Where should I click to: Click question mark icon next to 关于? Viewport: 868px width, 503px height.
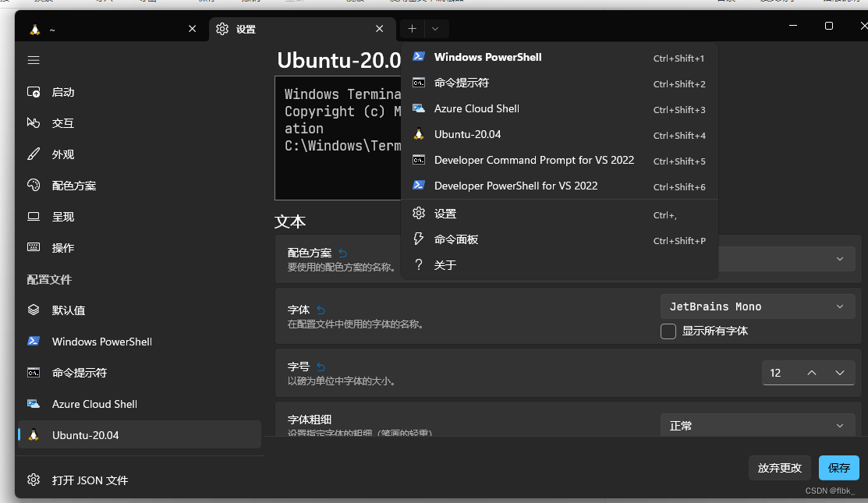[x=419, y=264]
